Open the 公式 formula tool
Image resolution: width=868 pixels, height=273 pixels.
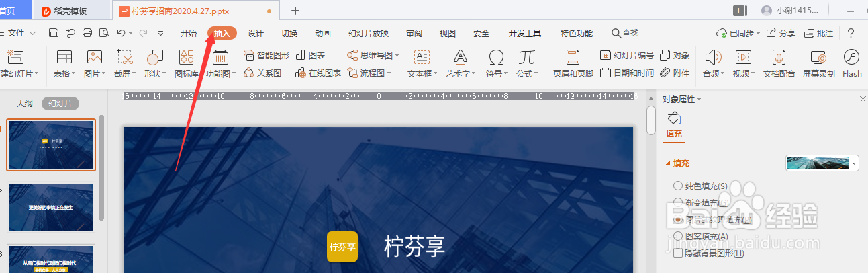click(x=526, y=64)
